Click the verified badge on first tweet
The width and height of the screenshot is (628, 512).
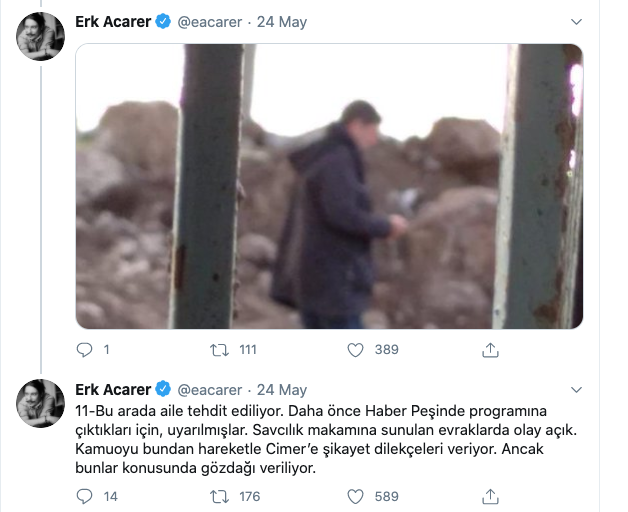163,21
